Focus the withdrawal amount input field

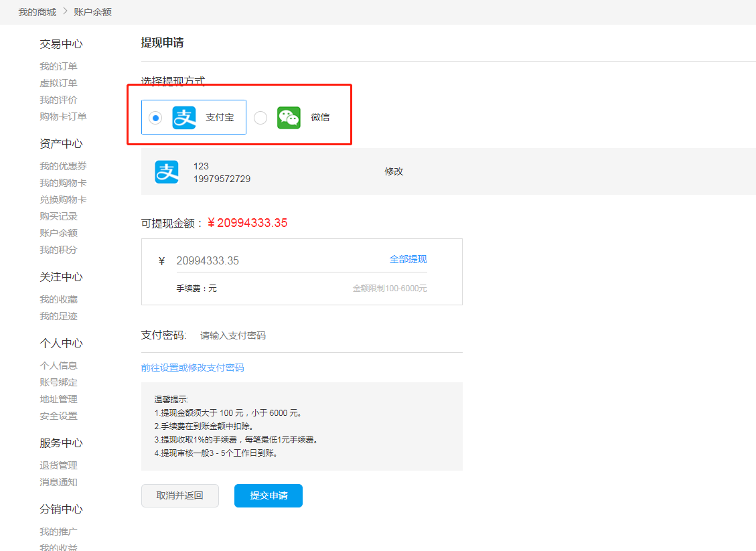point(275,260)
